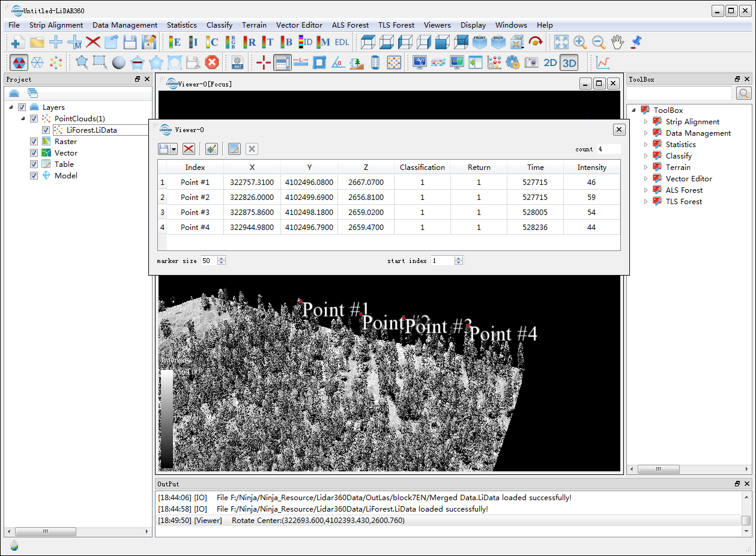Click the gear settings toolbar icon
756x556 pixels.
[513, 62]
